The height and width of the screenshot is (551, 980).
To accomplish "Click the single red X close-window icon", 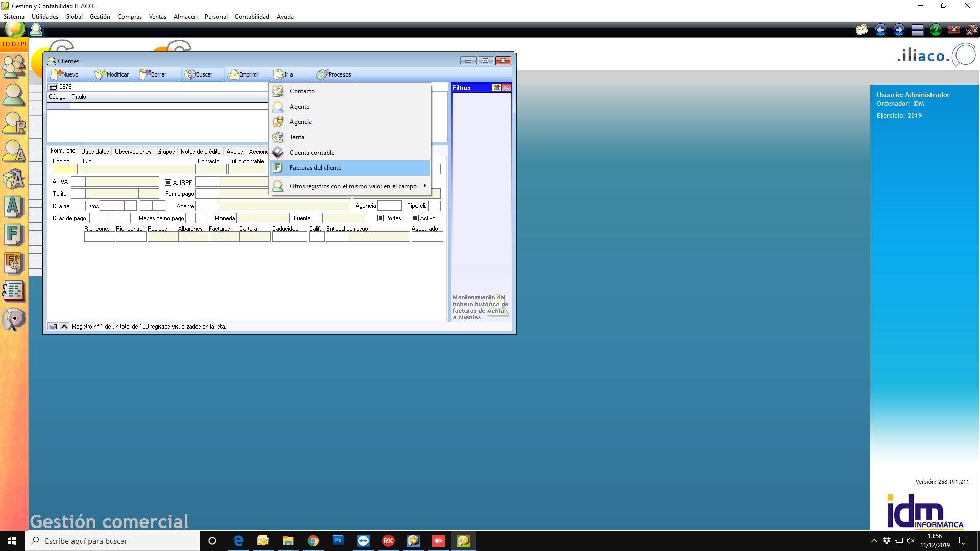I will [x=954, y=30].
